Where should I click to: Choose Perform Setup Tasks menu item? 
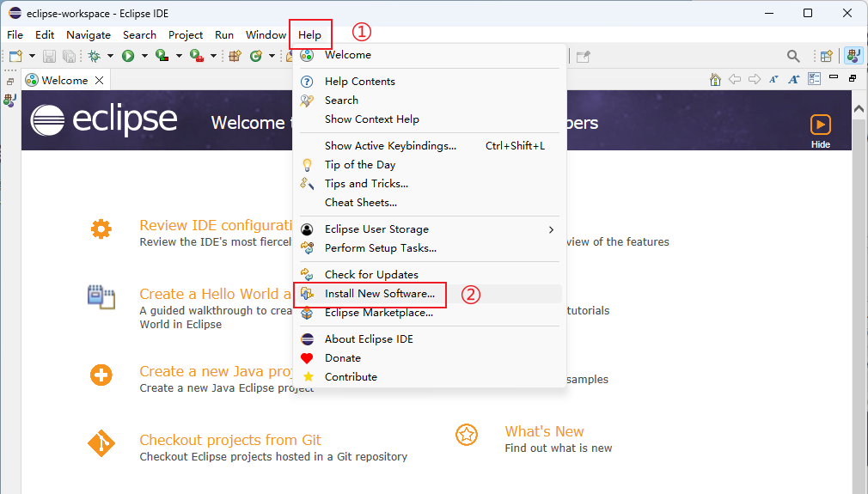tap(430, 247)
